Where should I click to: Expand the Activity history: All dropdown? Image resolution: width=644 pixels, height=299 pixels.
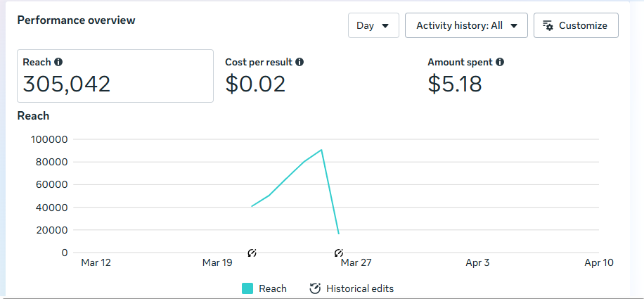[467, 25]
